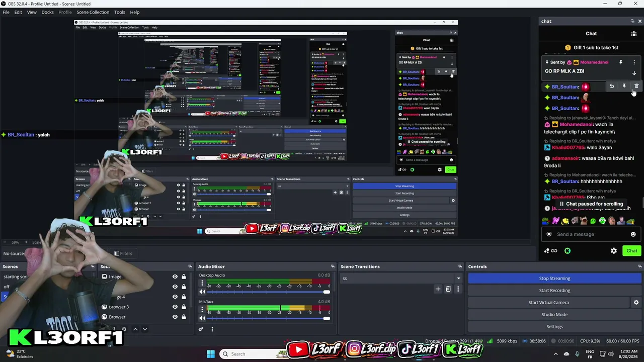Screen dimensions: 644x362
Task: Open the Tools menu
Action: (120, 12)
